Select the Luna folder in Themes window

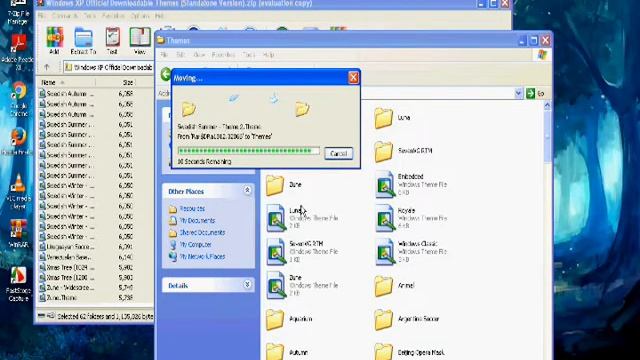point(392,118)
